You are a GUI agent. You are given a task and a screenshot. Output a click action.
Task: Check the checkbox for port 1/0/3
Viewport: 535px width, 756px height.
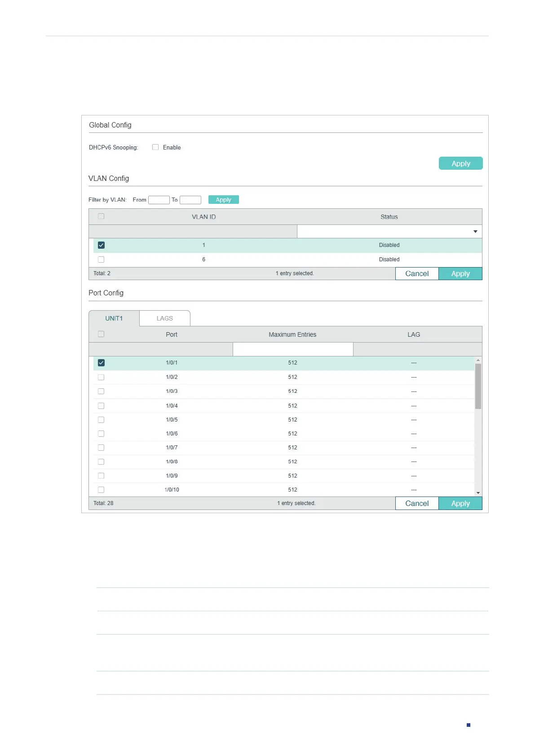point(101,391)
